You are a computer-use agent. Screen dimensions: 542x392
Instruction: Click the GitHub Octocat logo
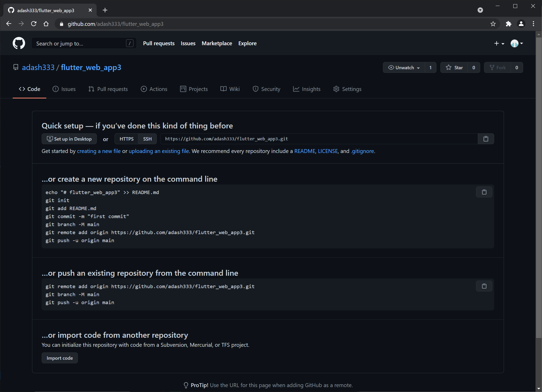point(19,43)
